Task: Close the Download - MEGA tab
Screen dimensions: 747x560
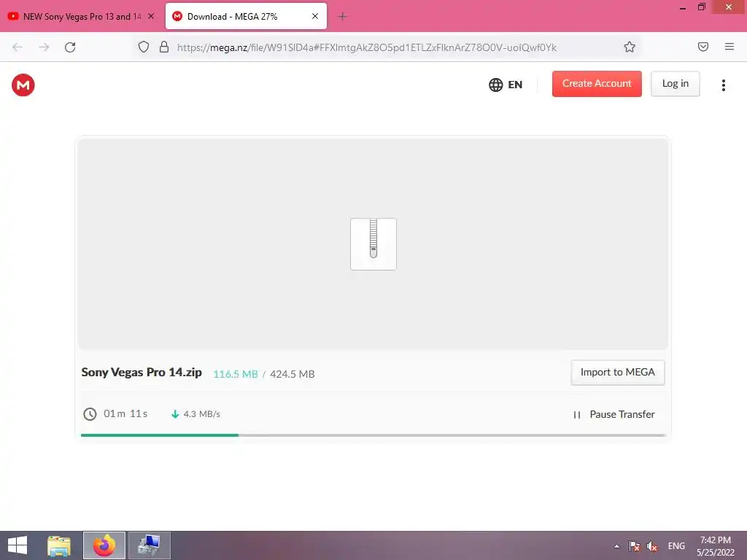Action: click(315, 16)
